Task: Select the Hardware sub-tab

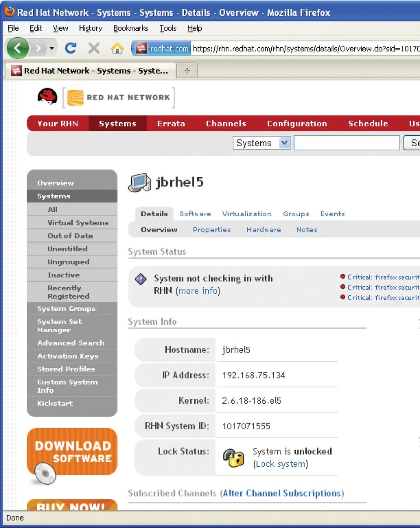Action: 263,229
